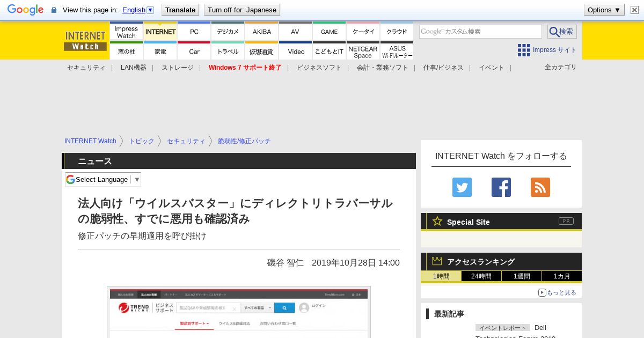Click the 検索 search button
The height and width of the screenshot is (338, 644).
pyautogui.click(x=562, y=32)
